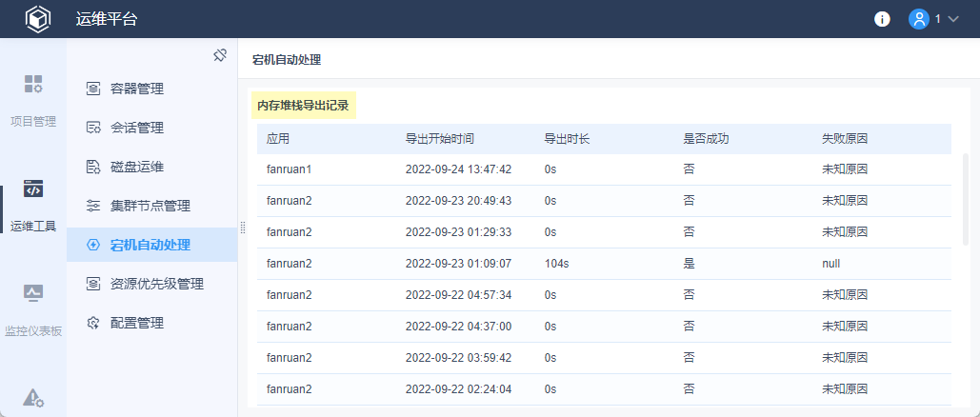Switch to 监控仪表板 section label
The width and height of the screenshot is (980, 417).
33,330
